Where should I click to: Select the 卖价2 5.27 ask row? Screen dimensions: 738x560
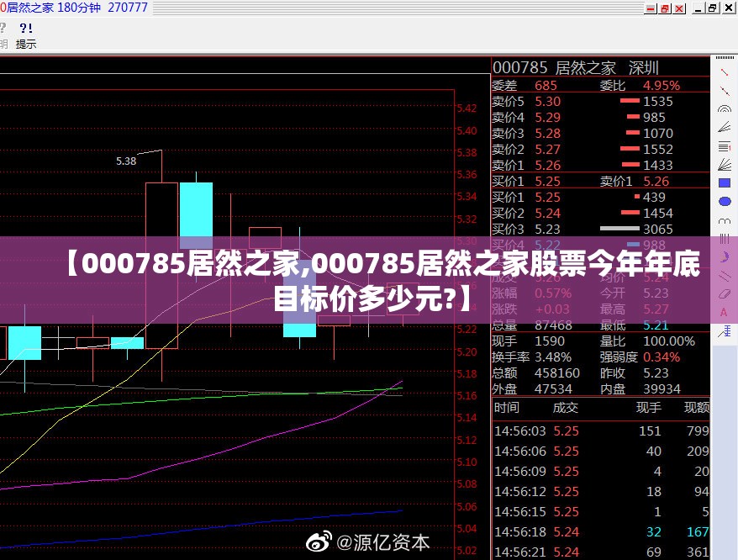[600, 150]
